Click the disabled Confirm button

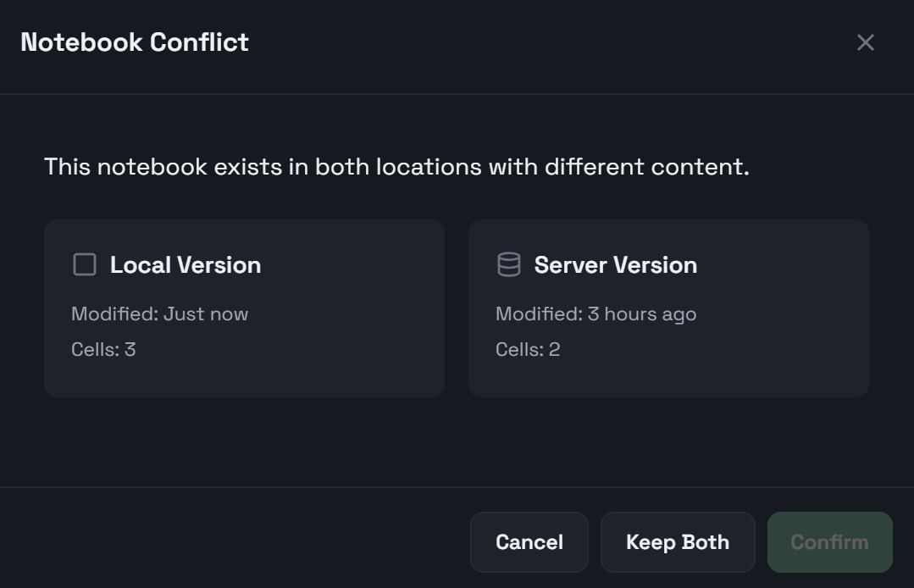click(829, 541)
